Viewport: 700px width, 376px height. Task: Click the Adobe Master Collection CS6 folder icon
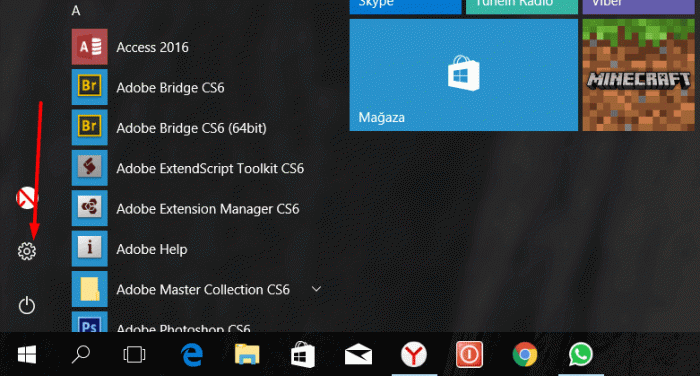coord(90,289)
